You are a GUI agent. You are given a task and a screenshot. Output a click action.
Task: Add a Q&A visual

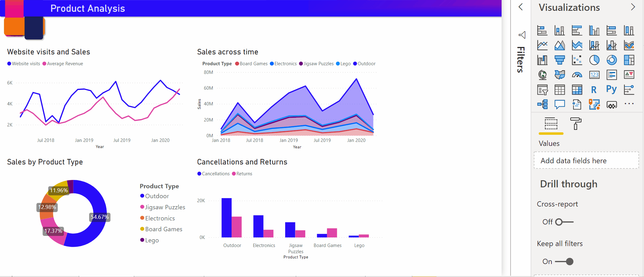pyautogui.click(x=559, y=104)
